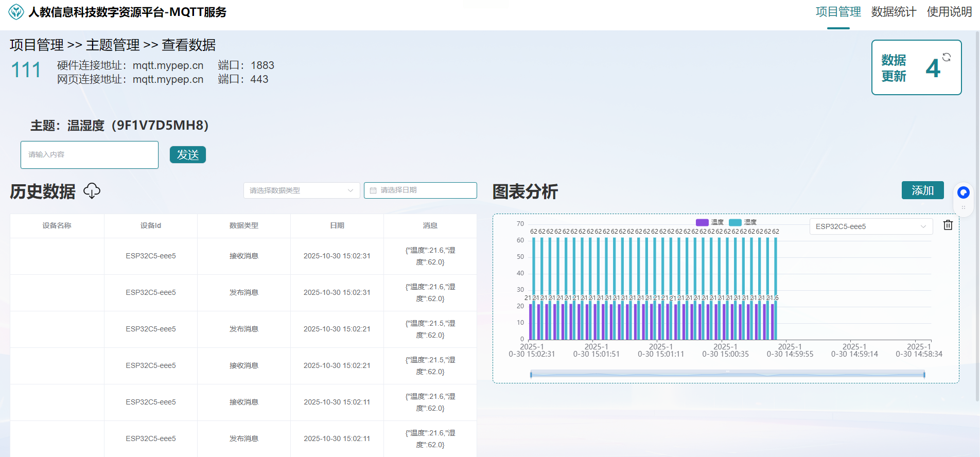The width and height of the screenshot is (980, 457).
Task: Switch to 数据统计 tab
Action: (x=894, y=12)
